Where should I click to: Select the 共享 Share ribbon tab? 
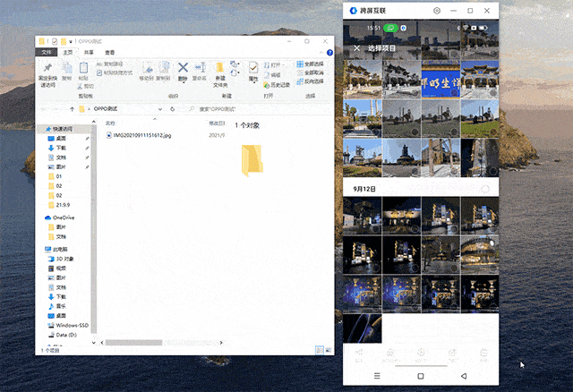[89, 53]
